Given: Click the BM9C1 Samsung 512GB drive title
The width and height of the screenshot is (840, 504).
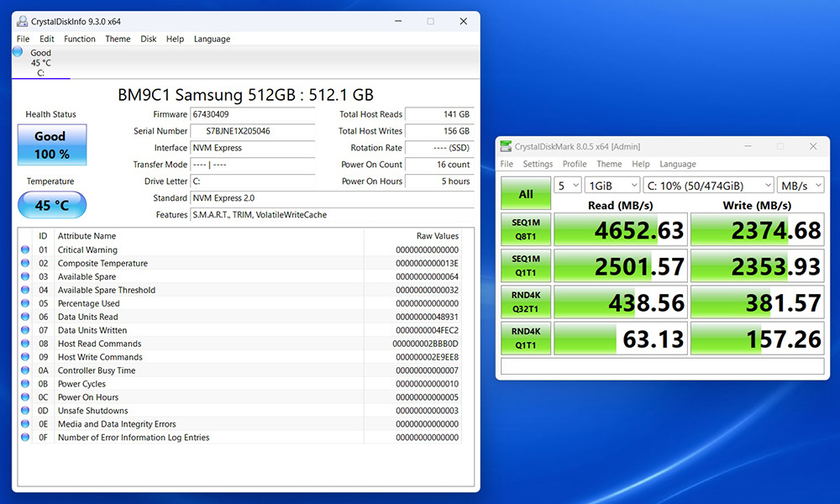Looking at the screenshot, I should (245, 95).
